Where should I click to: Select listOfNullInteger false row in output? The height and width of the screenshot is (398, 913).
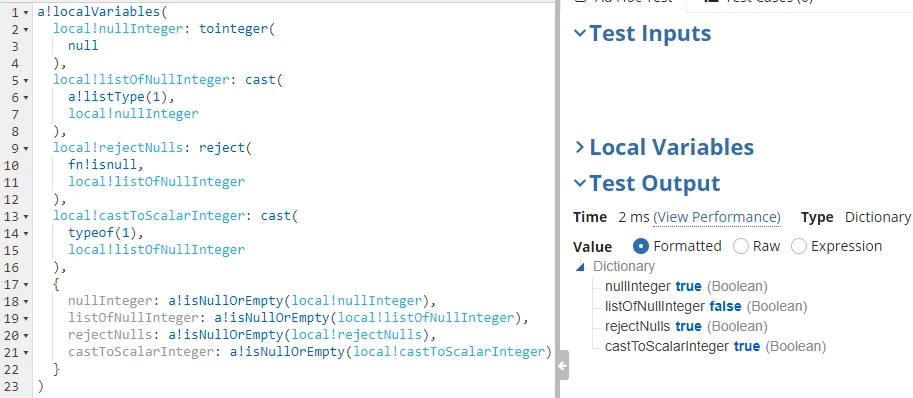click(706, 306)
